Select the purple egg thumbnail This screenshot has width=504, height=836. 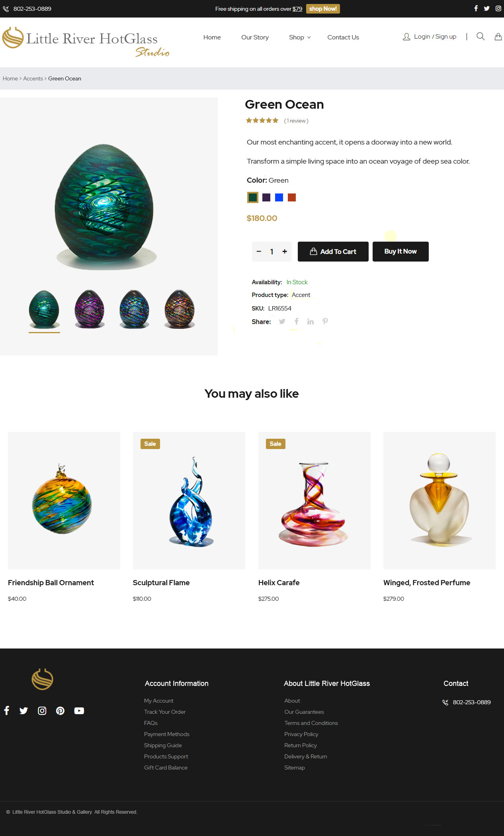click(x=90, y=309)
